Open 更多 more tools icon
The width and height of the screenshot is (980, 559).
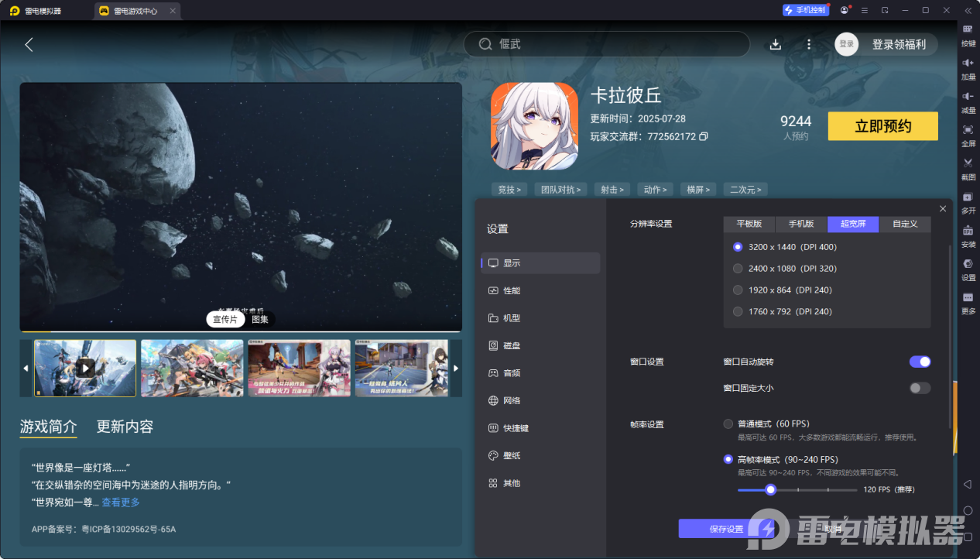pyautogui.click(x=968, y=297)
